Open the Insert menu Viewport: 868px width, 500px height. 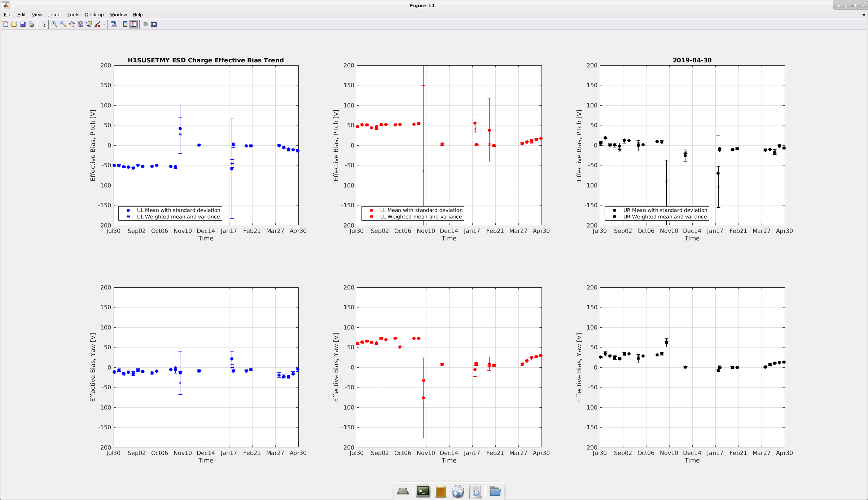[54, 15]
